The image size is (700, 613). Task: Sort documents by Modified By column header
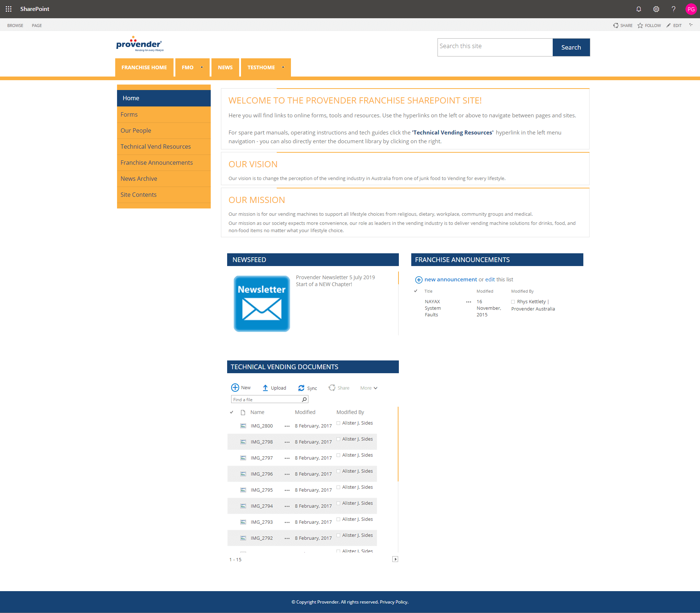tap(350, 412)
